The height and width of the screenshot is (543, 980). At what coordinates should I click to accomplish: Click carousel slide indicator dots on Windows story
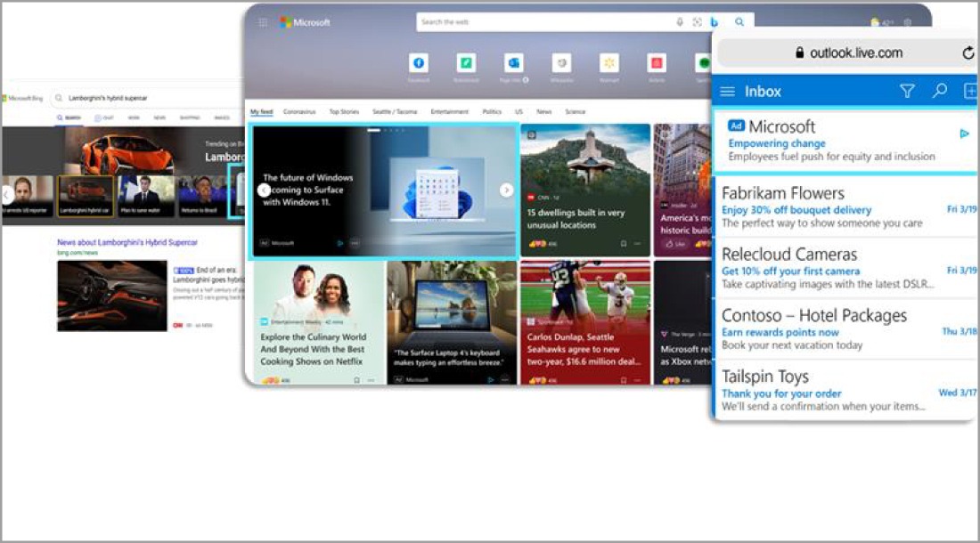[x=386, y=131]
